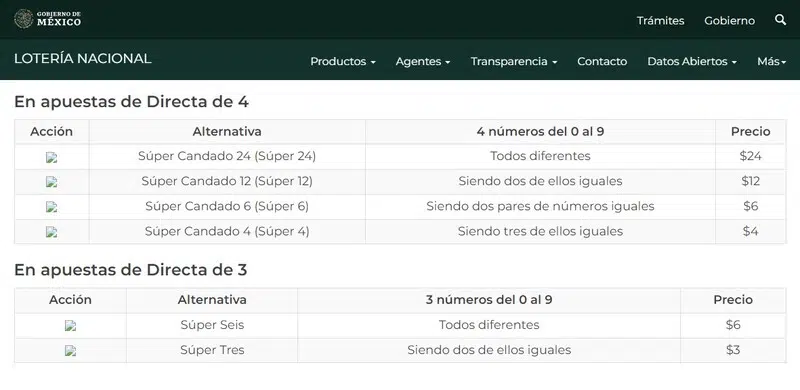Click the action icon for Súper Tres
The height and width of the screenshot is (390, 800).
pos(70,351)
